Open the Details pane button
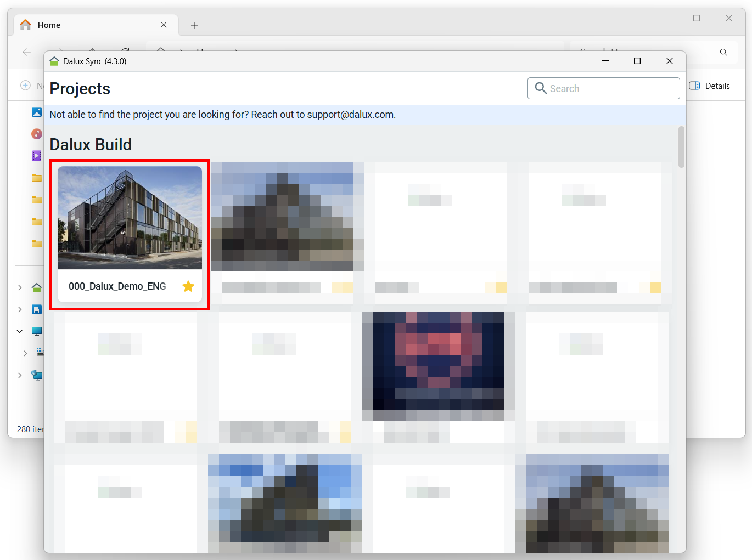This screenshot has width=752, height=560. [x=709, y=86]
